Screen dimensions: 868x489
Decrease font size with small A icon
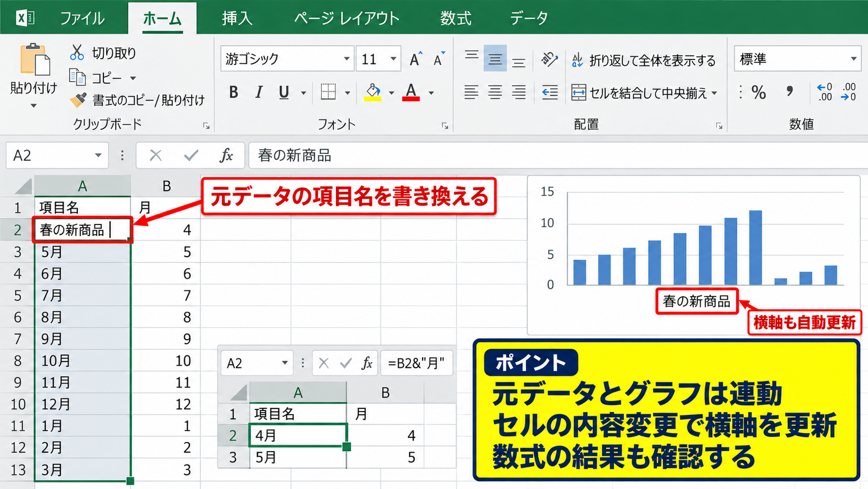pyautogui.click(x=439, y=59)
